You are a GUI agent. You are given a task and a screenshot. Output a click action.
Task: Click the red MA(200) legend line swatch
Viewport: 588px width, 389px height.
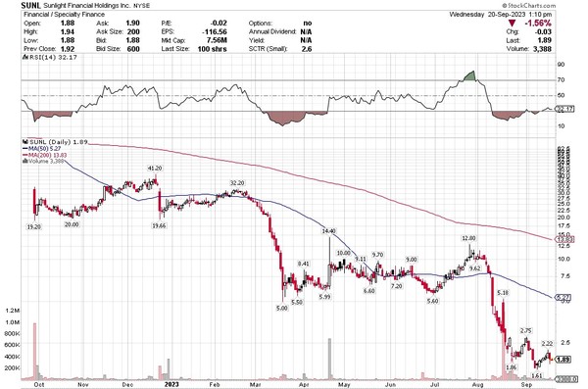(x=25, y=155)
